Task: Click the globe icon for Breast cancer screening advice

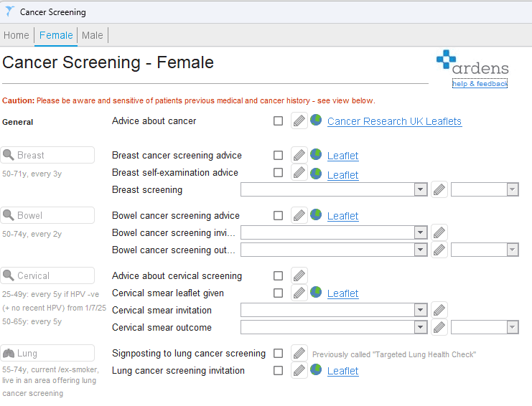Action: [316, 154]
